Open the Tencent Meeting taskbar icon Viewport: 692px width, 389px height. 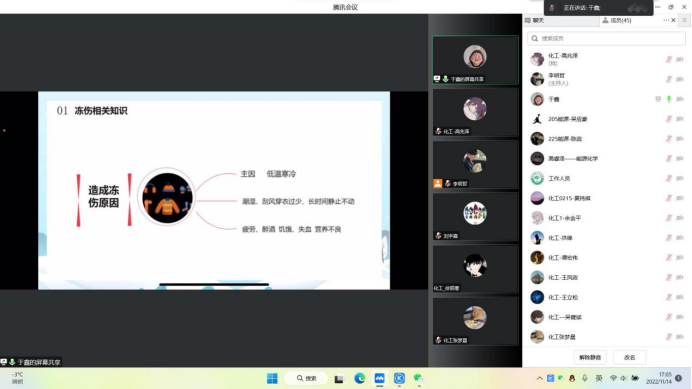(x=380, y=378)
